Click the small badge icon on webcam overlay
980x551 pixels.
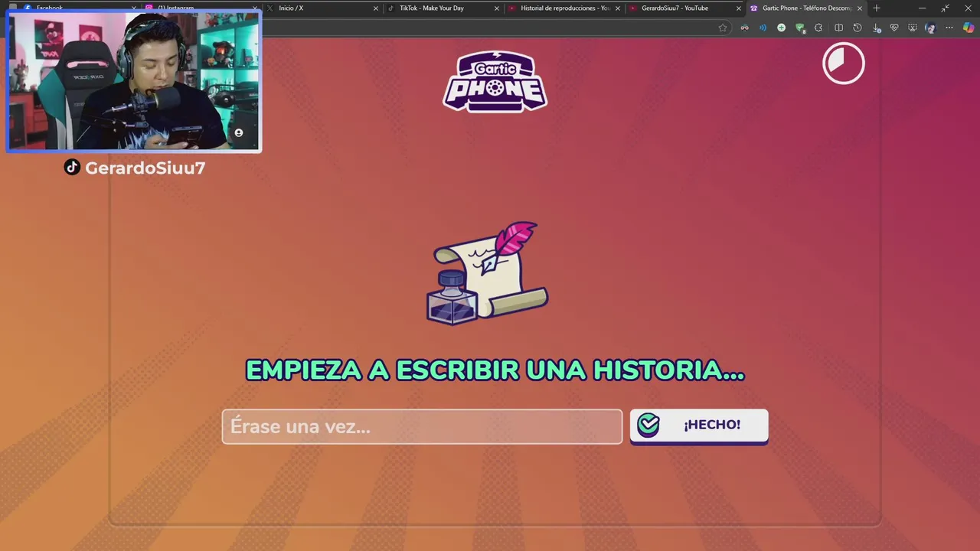click(x=238, y=133)
